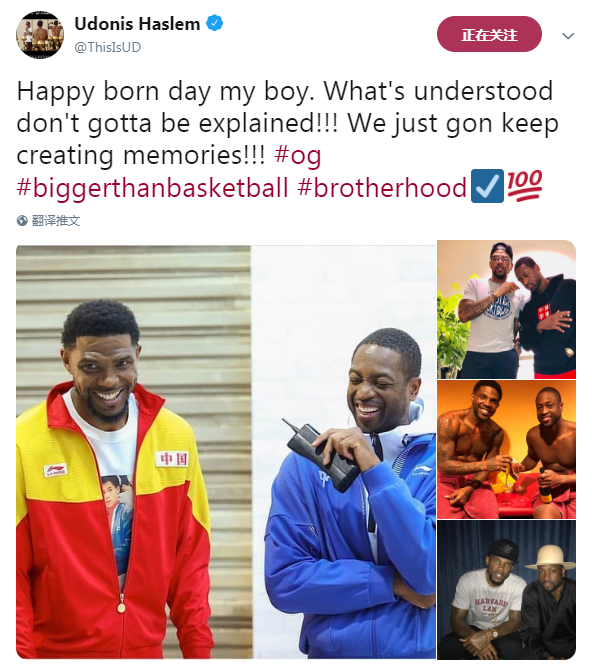Open Udonis Haslem display name link
This screenshot has height=671, width=592.
[137, 24]
